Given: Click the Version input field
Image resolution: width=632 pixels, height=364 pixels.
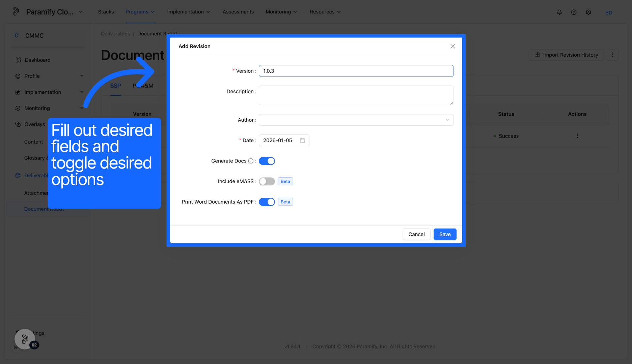Looking at the screenshot, I should 356,71.
